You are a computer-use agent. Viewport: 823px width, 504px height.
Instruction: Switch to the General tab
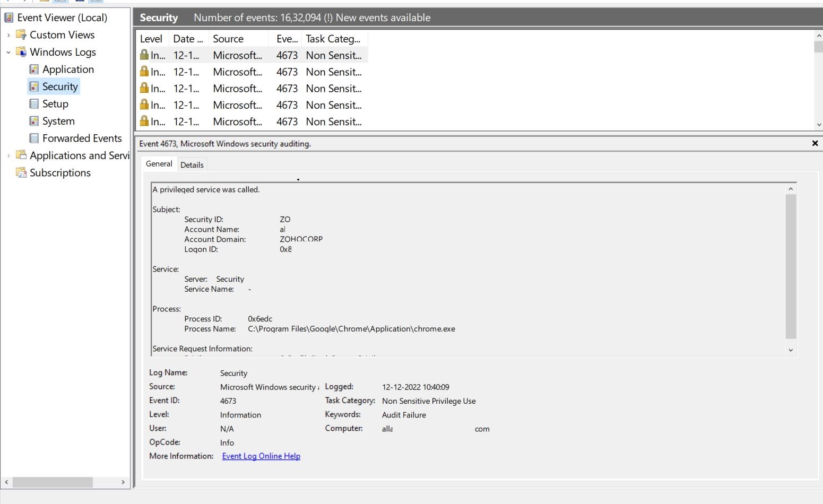pyautogui.click(x=159, y=163)
